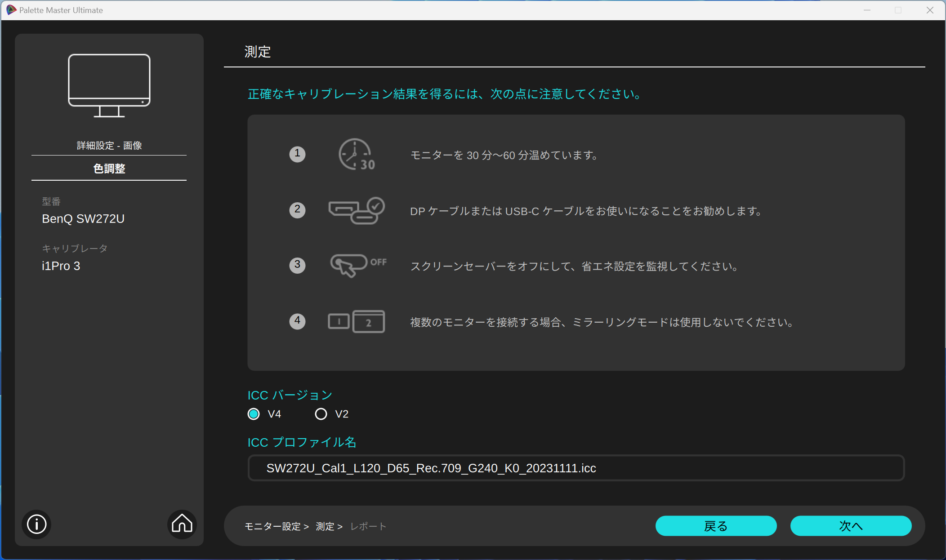Click the ミラーリングモード warning text
This screenshot has height=560, width=946.
tap(602, 322)
